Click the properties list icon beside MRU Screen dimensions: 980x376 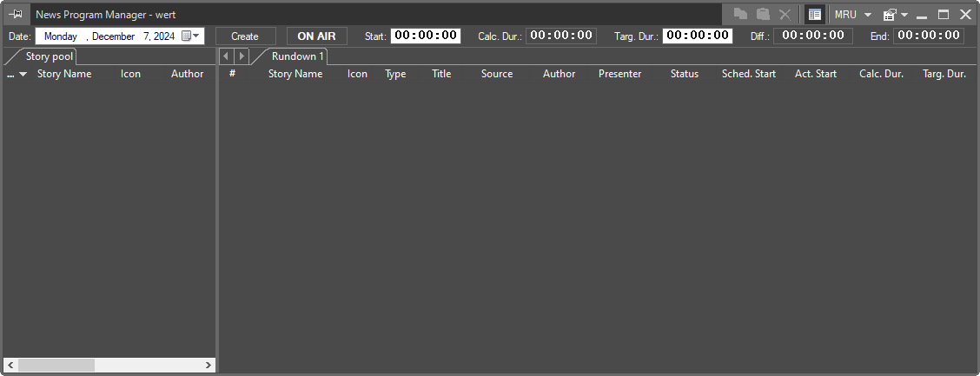[x=889, y=14]
